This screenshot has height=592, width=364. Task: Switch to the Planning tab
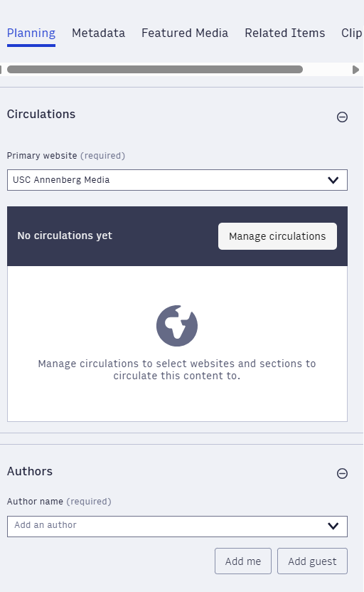[31, 33]
